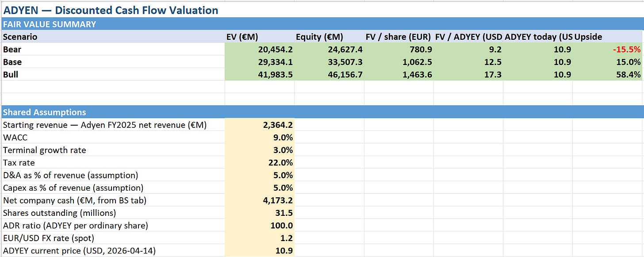Select the 'D&A as % of revenue' label
The height and width of the screenshot is (257, 644).
[112, 175]
